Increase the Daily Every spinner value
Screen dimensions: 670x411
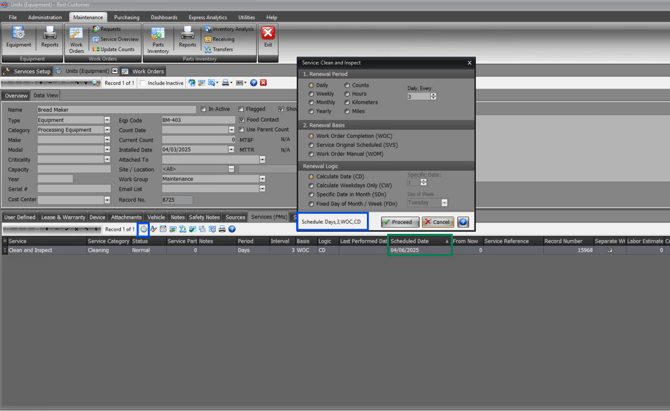pos(433,94)
